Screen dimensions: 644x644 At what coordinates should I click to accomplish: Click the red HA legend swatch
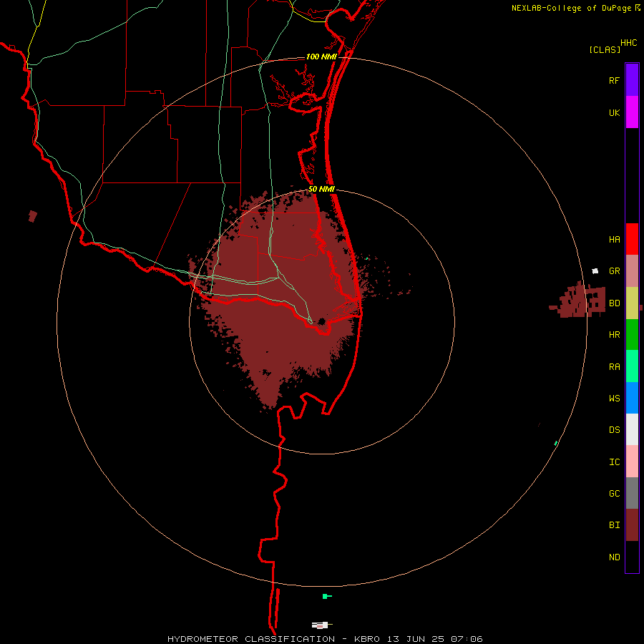click(x=632, y=239)
